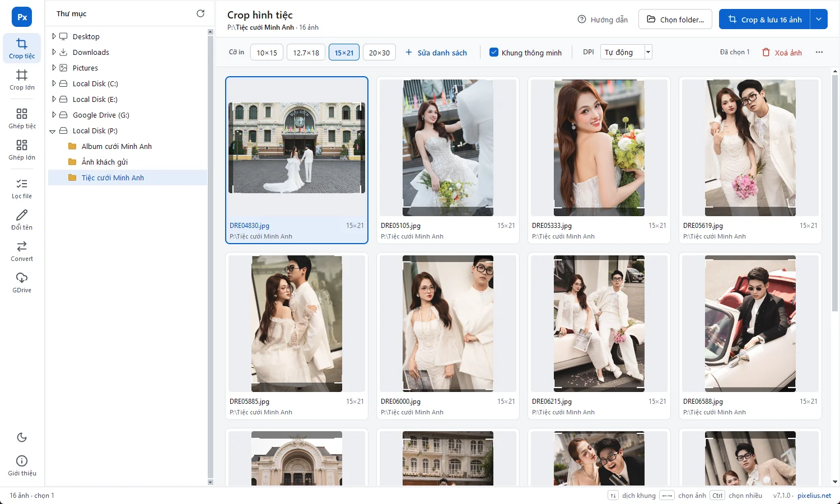This screenshot has width=840, height=504.
Task: Open dropdown arrow beside Crop & lưu
Action: (x=819, y=19)
